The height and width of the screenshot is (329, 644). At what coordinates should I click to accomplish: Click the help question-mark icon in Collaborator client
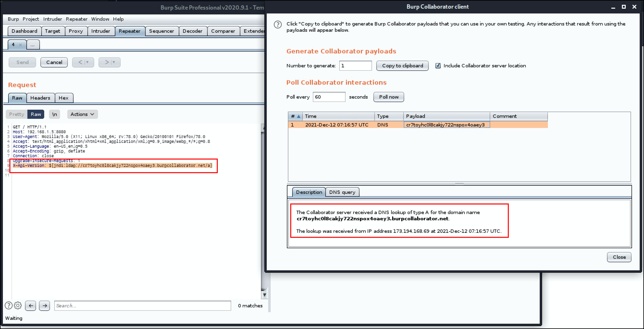tap(278, 25)
